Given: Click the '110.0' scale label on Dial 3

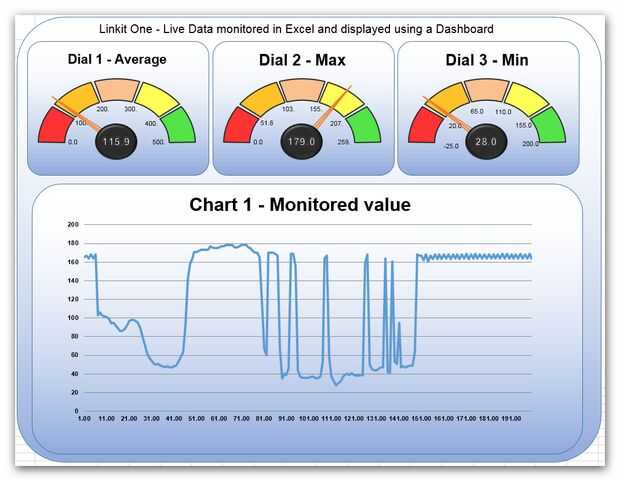Looking at the screenshot, I should pyautogui.click(x=503, y=112).
